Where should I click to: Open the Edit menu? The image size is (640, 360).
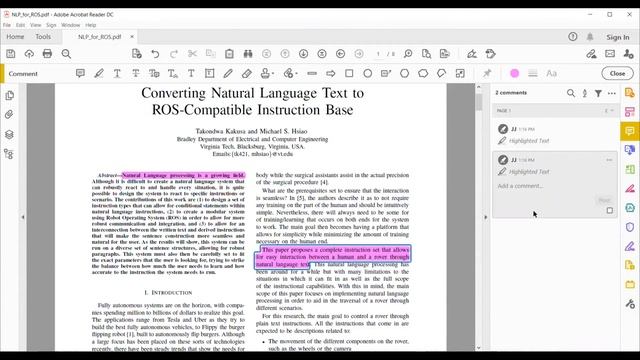(20, 25)
